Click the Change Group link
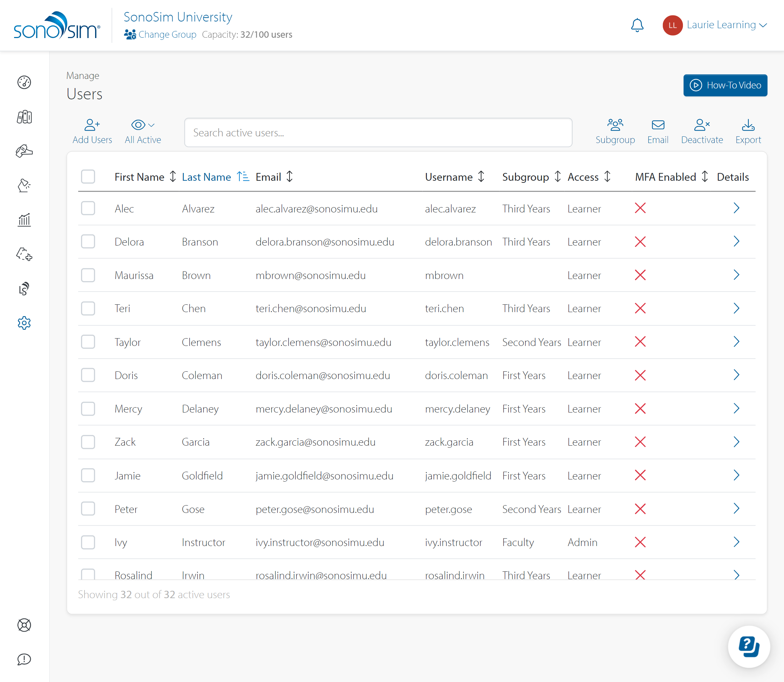Screen dimensions: 784x682 (160, 34)
